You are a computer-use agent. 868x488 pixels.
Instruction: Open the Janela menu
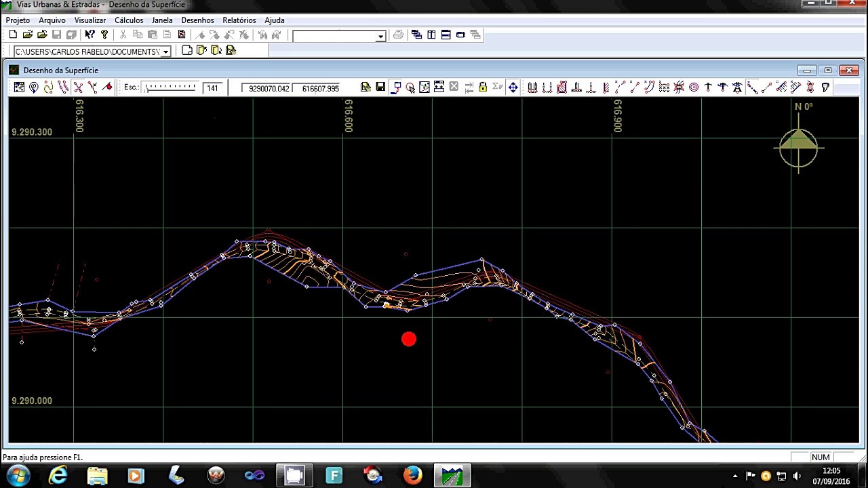pos(162,20)
